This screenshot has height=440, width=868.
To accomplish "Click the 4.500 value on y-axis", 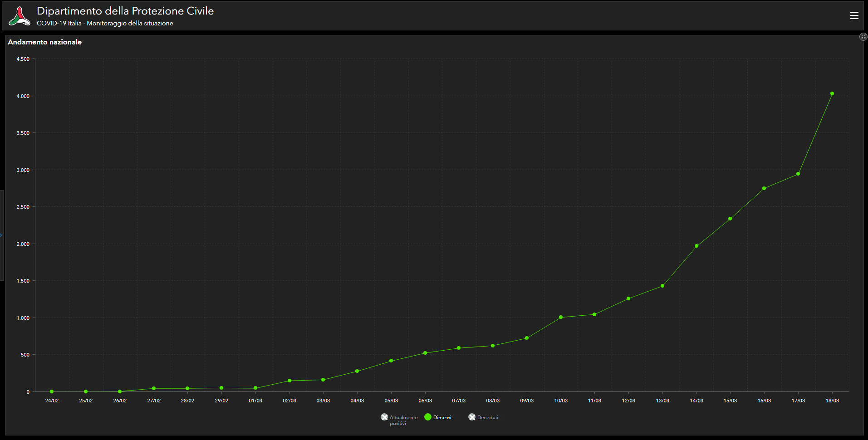I will pos(23,59).
